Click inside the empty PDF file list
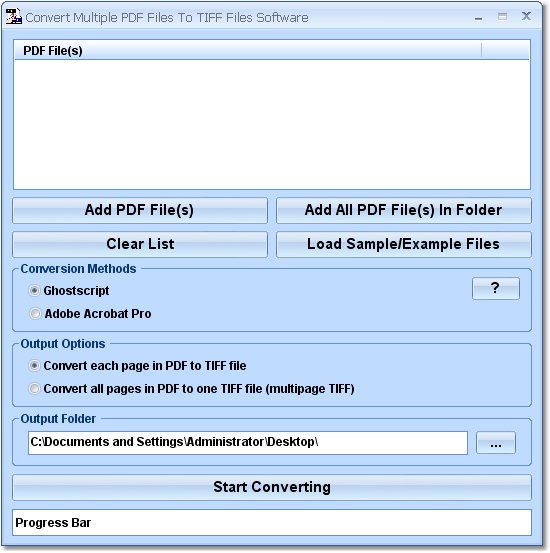Viewport: 550px width, 553px height. (272, 124)
